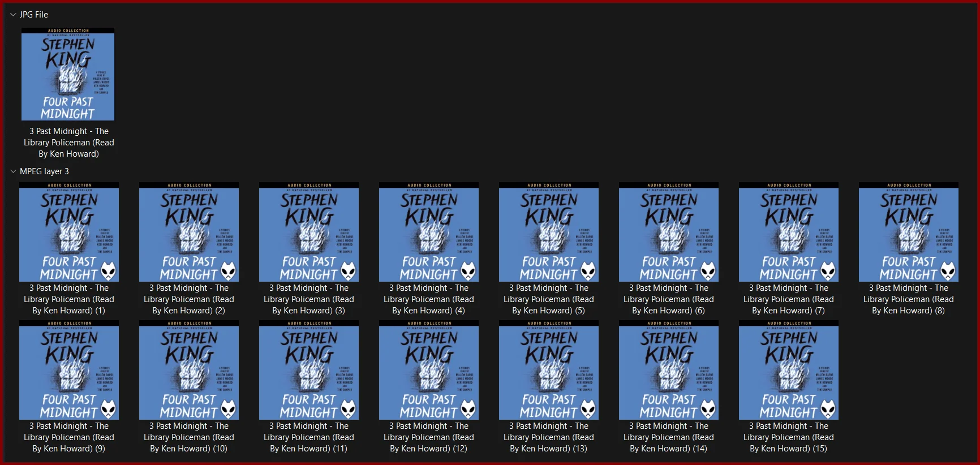Screen dimensions: 980x465
Task: Select MP3 cover icon for track (12)
Action: 429,370
